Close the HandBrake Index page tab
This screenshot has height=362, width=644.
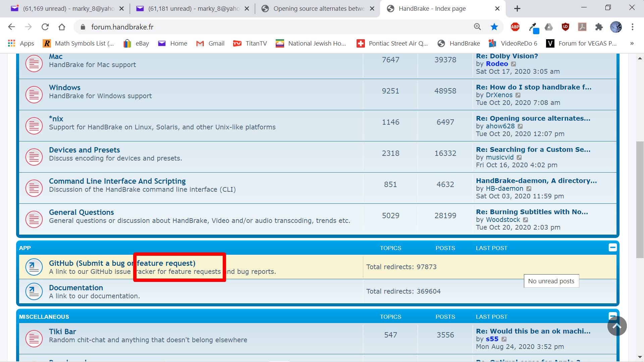coord(497,9)
